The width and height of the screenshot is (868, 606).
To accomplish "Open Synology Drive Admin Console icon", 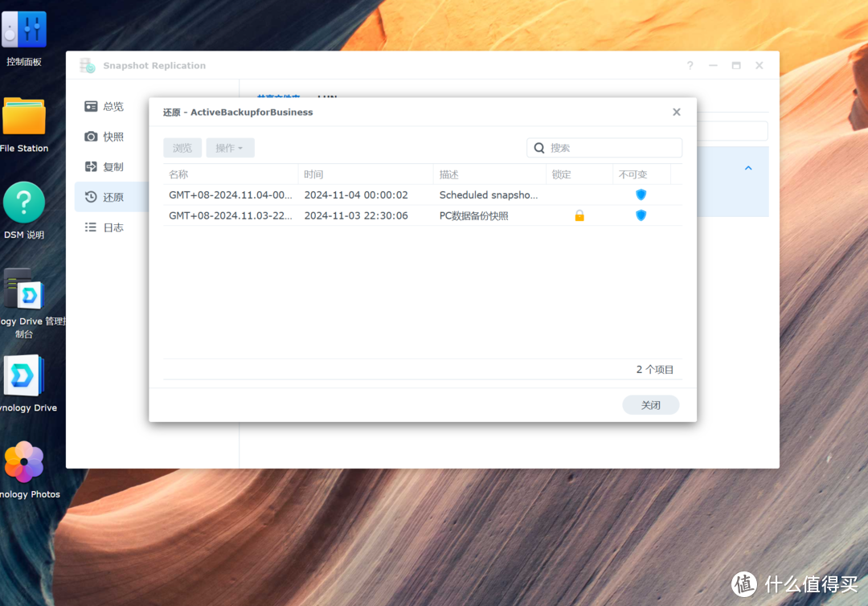I will pos(24,290).
